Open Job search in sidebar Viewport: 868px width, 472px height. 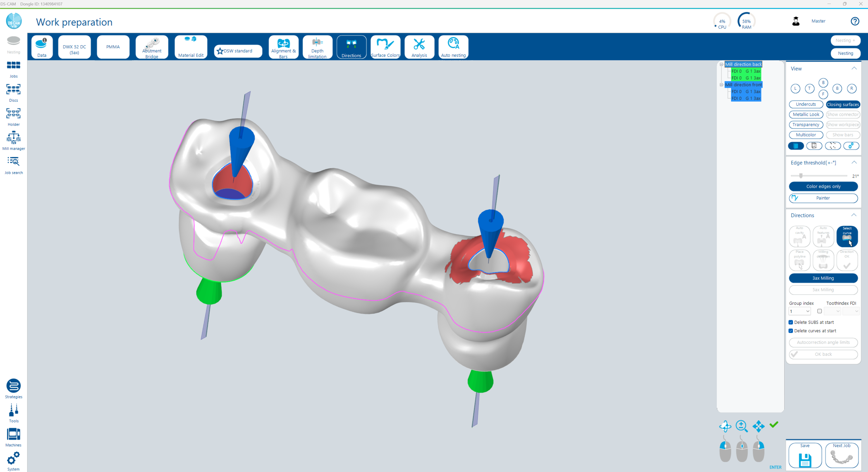point(14,165)
